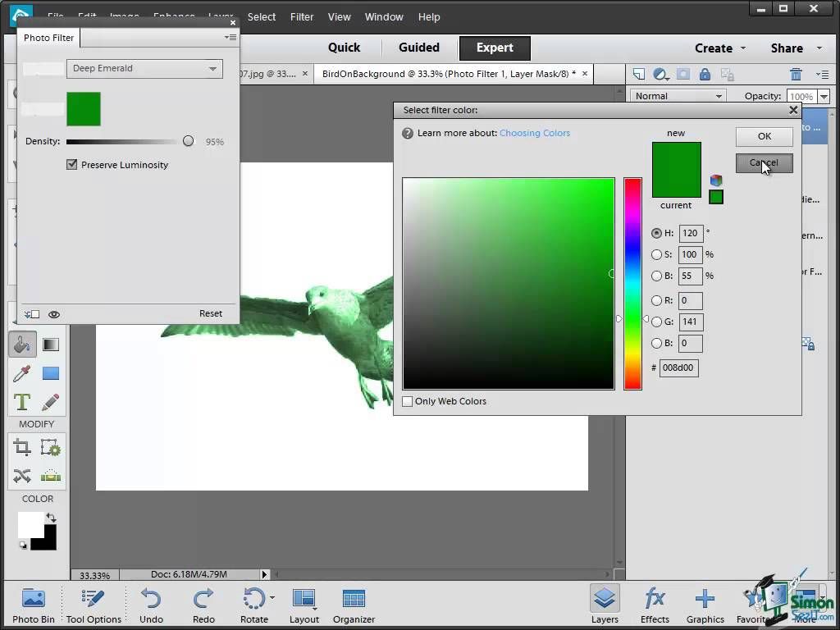Image resolution: width=840 pixels, height=630 pixels.
Task: Select the Crop tool
Action: pyautogui.click(x=22, y=447)
